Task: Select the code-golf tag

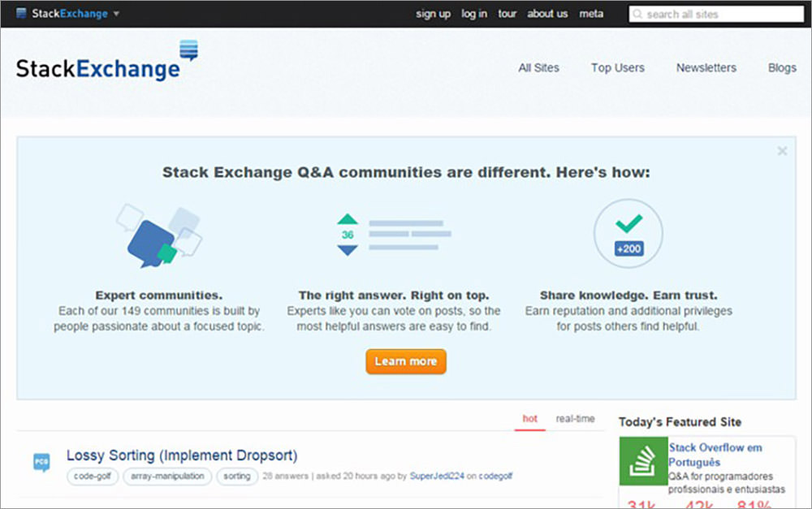Action: pyautogui.click(x=93, y=477)
